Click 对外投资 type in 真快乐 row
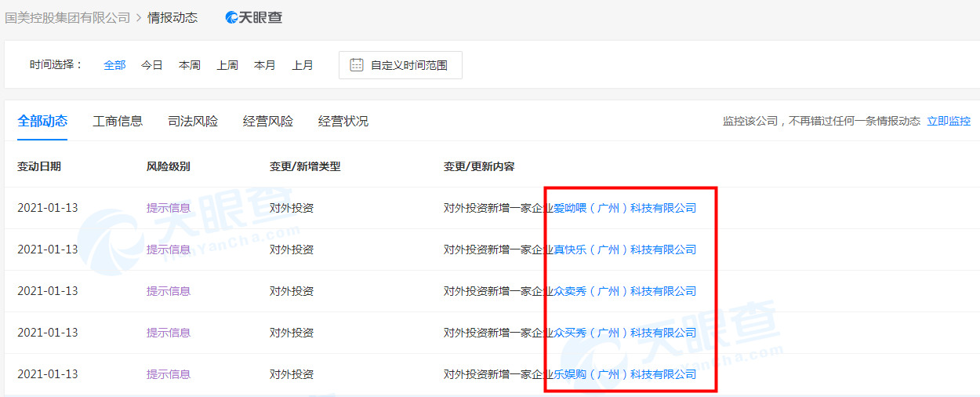This screenshot has width=980, height=397. (x=292, y=249)
